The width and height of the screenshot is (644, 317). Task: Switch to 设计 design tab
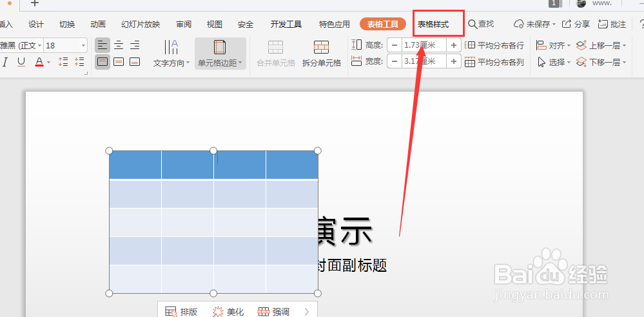tap(36, 25)
